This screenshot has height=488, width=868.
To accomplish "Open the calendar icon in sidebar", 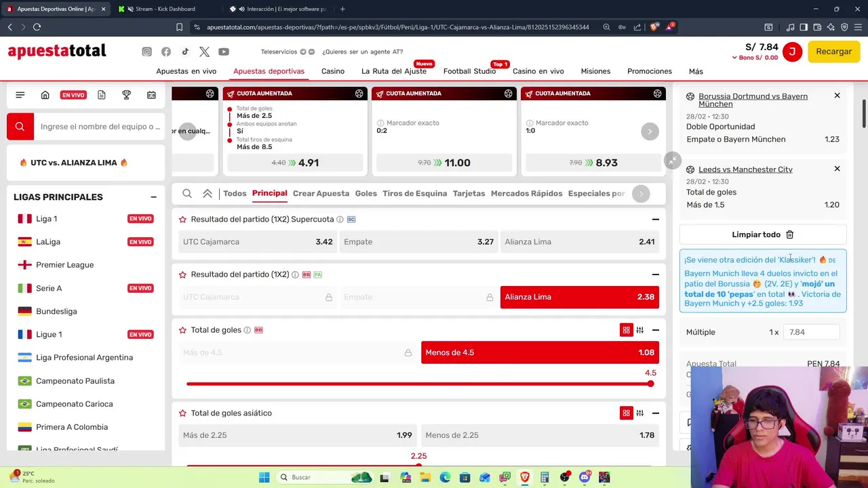I will pyautogui.click(x=151, y=95).
